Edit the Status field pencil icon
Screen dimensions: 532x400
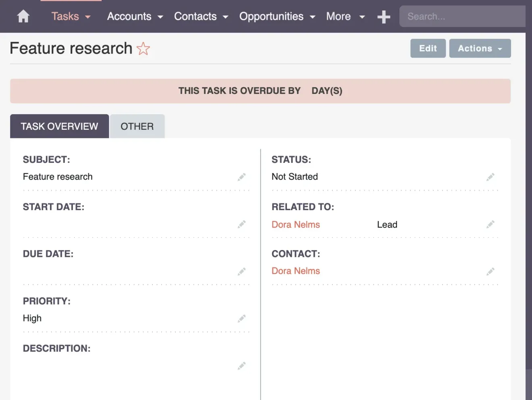490,177
